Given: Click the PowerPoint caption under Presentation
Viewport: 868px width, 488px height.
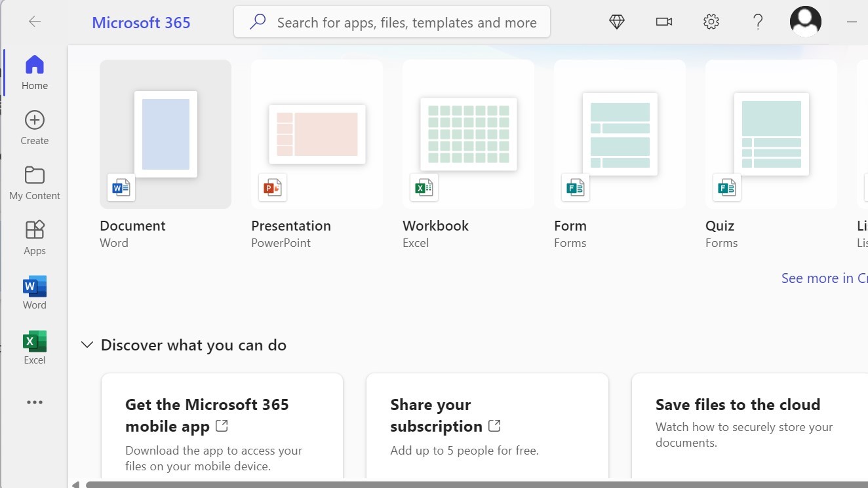Looking at the screenshot, I should pos(281,243).
